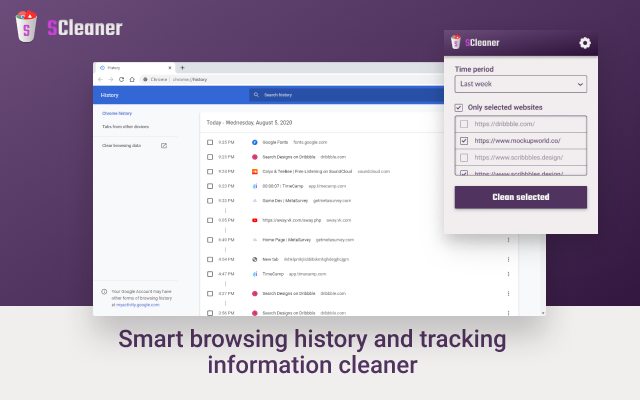This screenshot has height=400, width=640.
Task: Select the SoundCloud history entry checkbox
Action: tap(210, 172)
